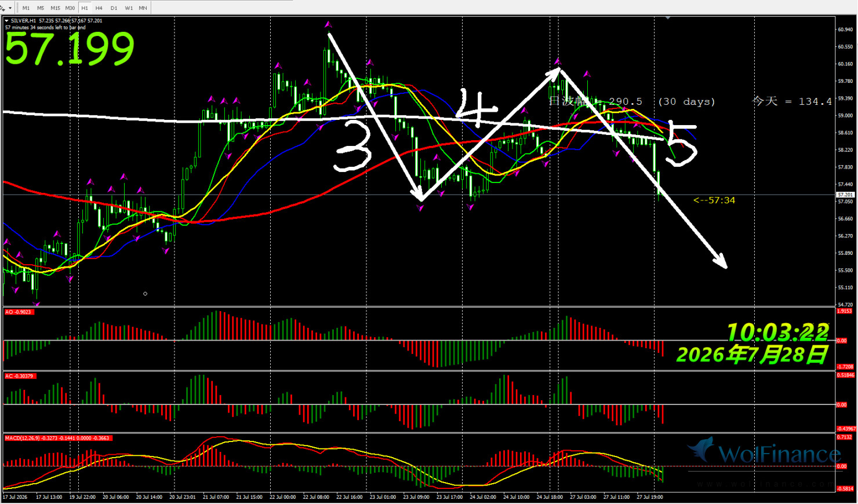Screen dimensions: 858x504
Task: Click the yellow 57:34 countdown label
Action: click(714, 200)
